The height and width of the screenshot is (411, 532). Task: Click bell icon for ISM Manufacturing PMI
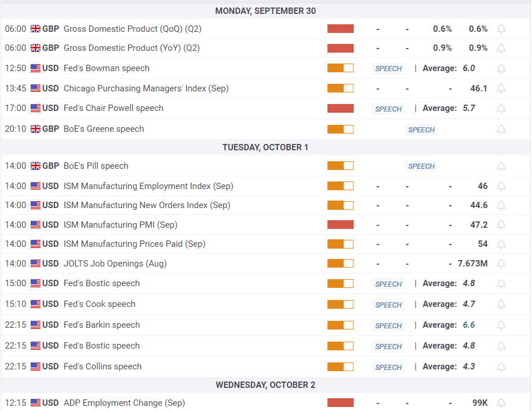pyautogui.click(x=501, y=225)
